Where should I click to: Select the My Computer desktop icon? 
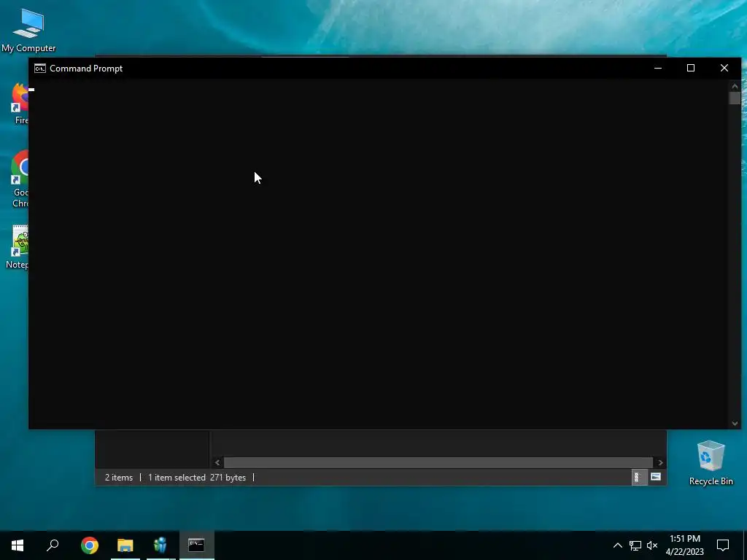28,31
